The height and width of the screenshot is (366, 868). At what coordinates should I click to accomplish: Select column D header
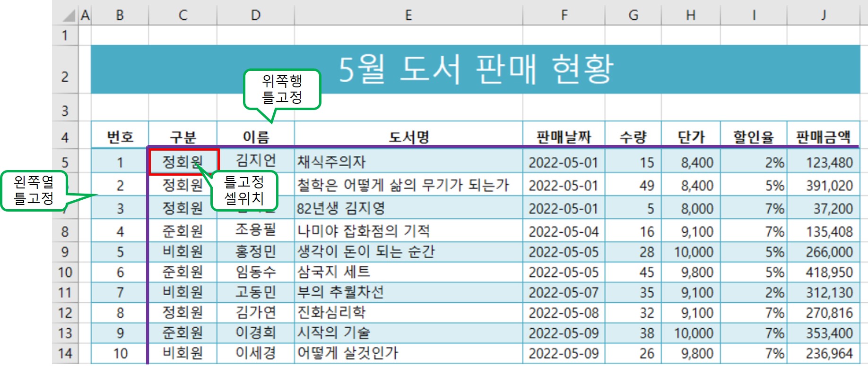(256, 16)
